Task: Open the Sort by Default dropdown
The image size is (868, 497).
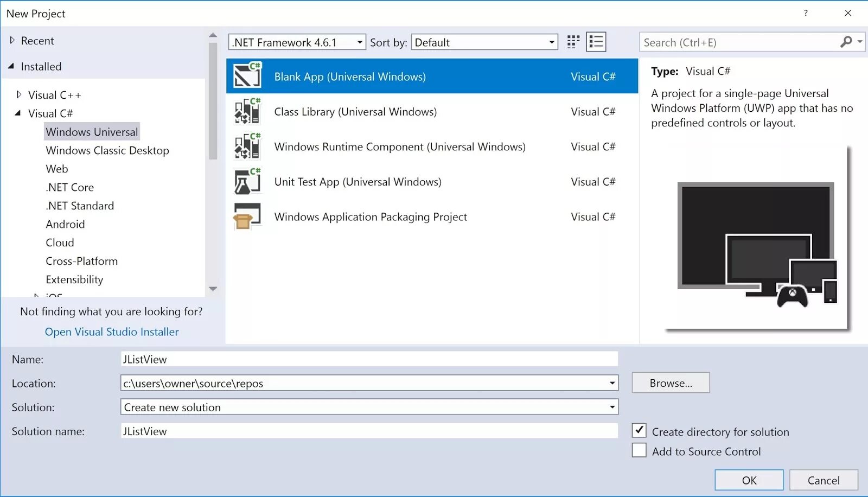Action: pos(484,42)
